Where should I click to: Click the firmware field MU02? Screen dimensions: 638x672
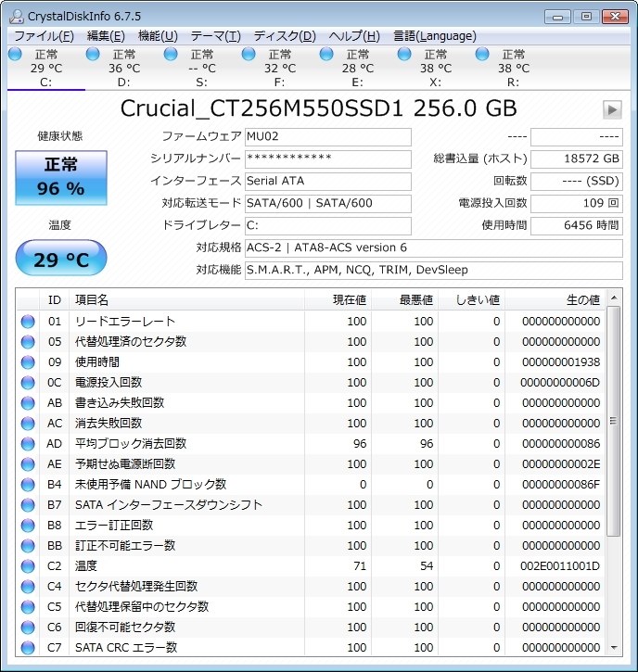pyautogui.click(x=328, y=136)
